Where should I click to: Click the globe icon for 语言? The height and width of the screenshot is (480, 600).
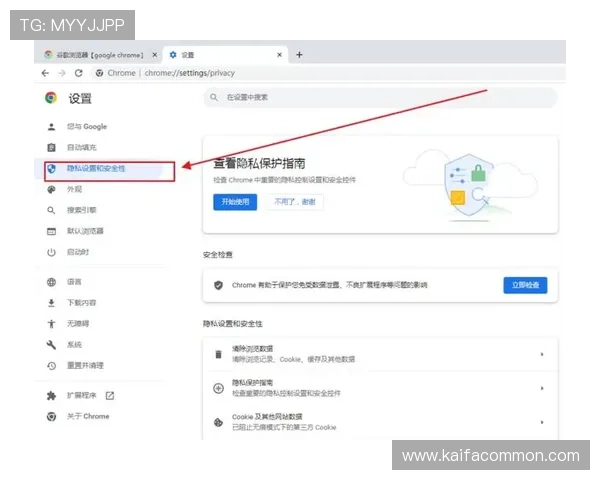pos(51,282)
